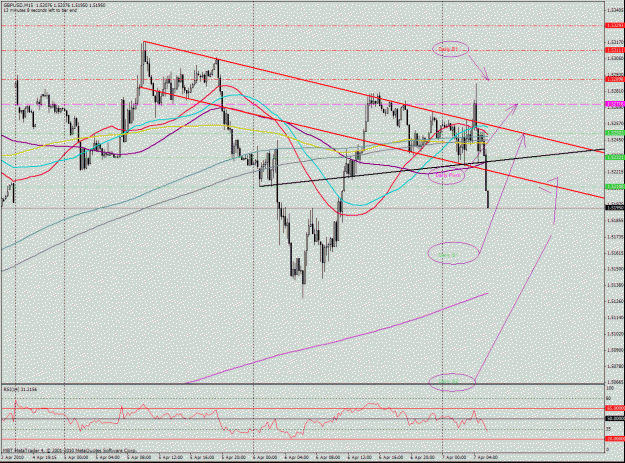Click the '2 Apr 2010' time axis label
This screenshot has width=625, height=463.
[11, 457]
